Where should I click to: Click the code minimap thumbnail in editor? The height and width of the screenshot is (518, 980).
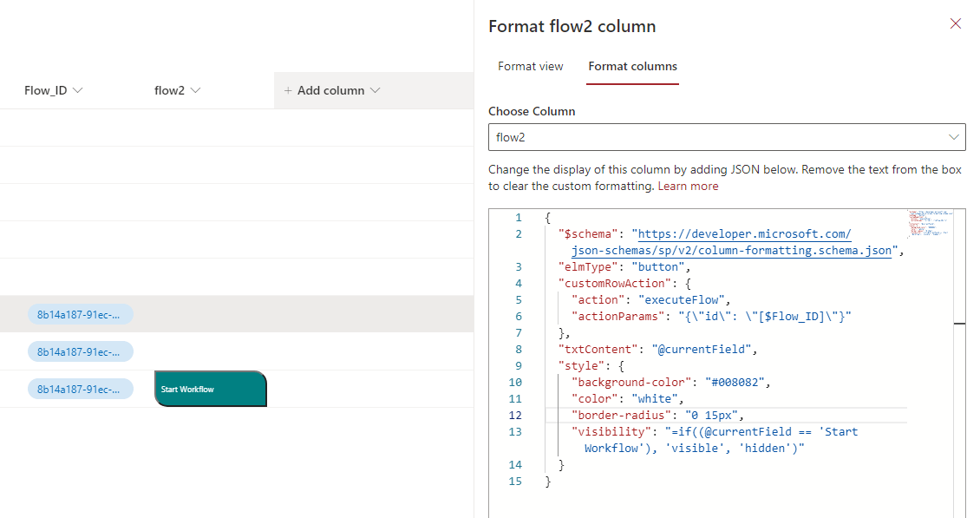click(x=930, y=223)
